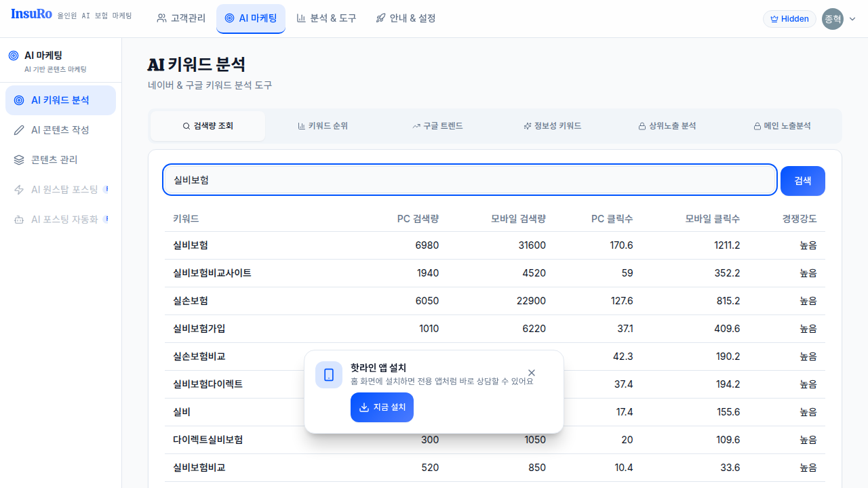Open the locked 메인 노출분석 tab
Viewport: 868px width, 488px height.
[x=782, y=126]
